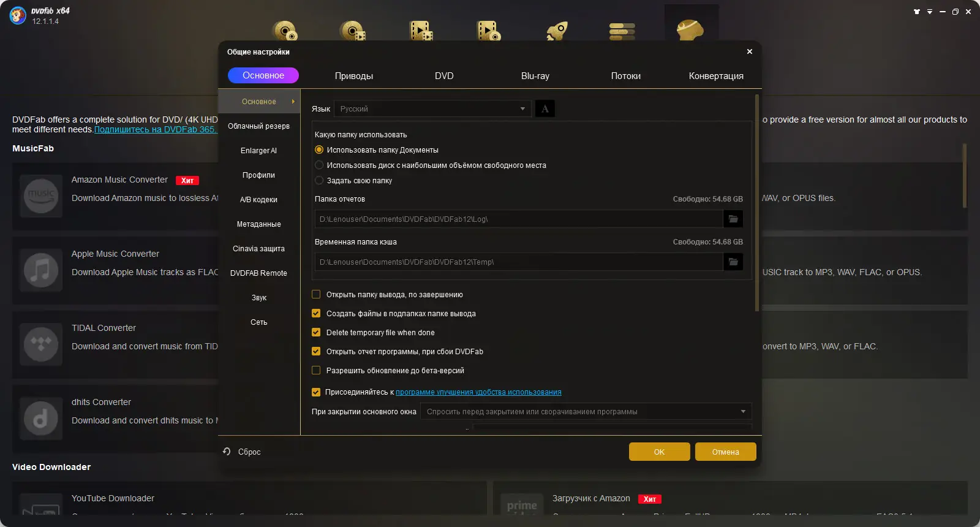Switch to the Blu-ray tab

535,76
